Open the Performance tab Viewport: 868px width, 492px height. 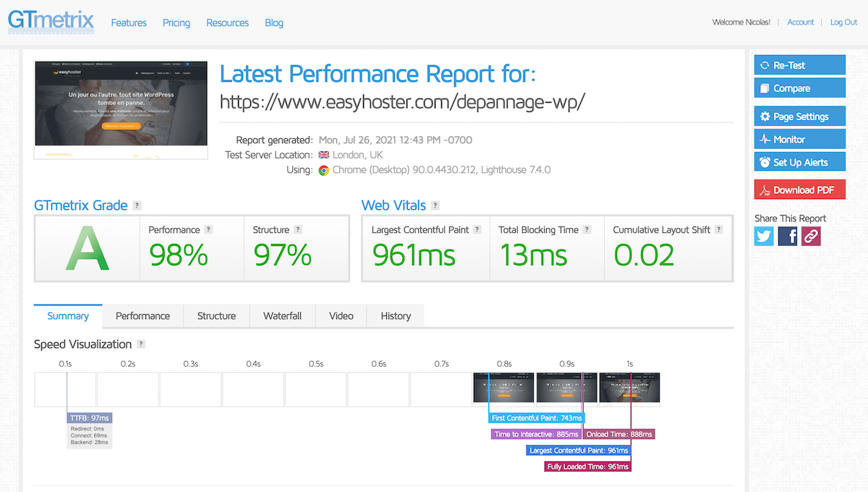pos(142,316)
